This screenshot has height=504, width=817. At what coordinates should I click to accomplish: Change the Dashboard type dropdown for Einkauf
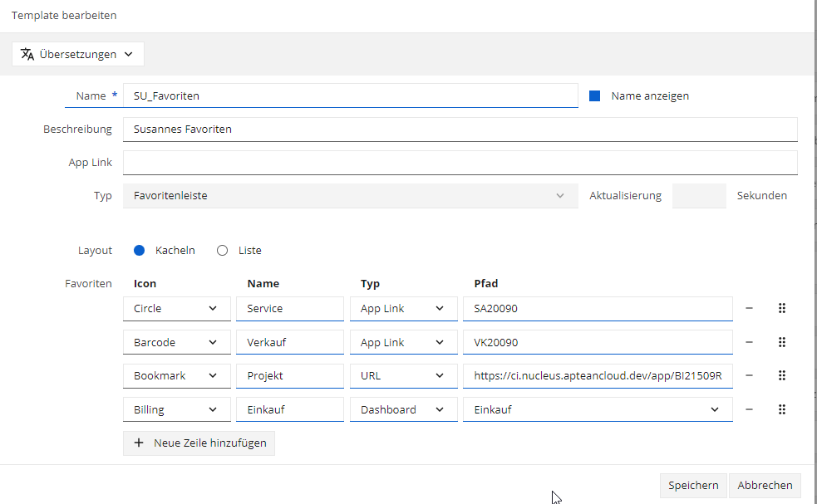pos(403,409)
